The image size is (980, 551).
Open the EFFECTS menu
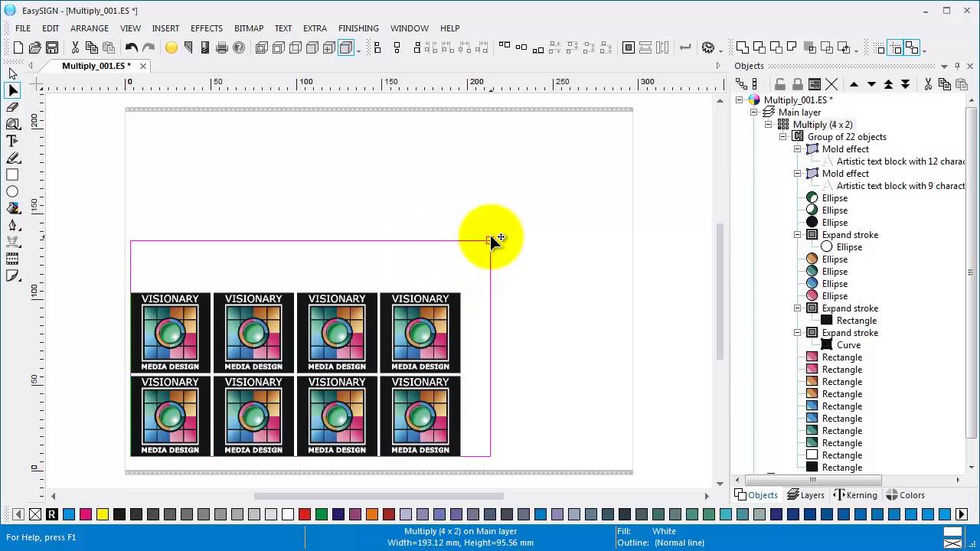point(207,28)
